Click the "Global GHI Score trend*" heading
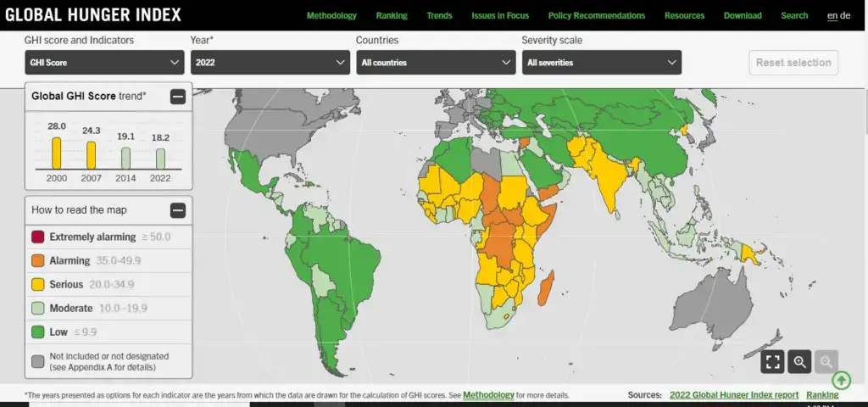Image resolution: width=868 pixels, height=407 pixels. click(x=89, y=96)
